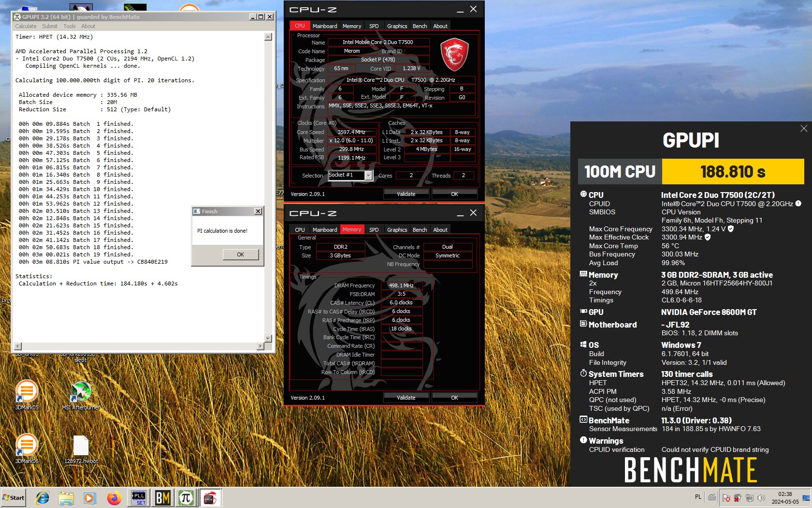Launch Windows Media Player from taskbar
The height and width of the screenshot is (508, 812).
(89, 498)
